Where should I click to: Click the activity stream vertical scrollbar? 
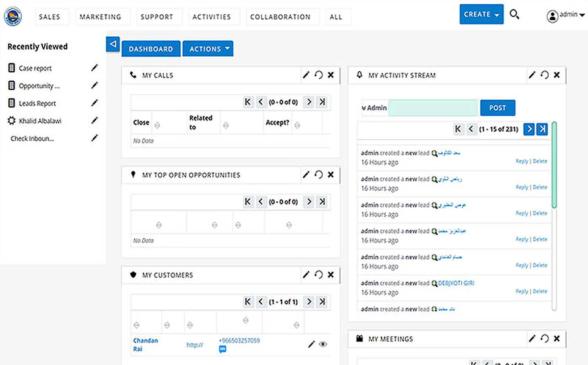[554, 165]
